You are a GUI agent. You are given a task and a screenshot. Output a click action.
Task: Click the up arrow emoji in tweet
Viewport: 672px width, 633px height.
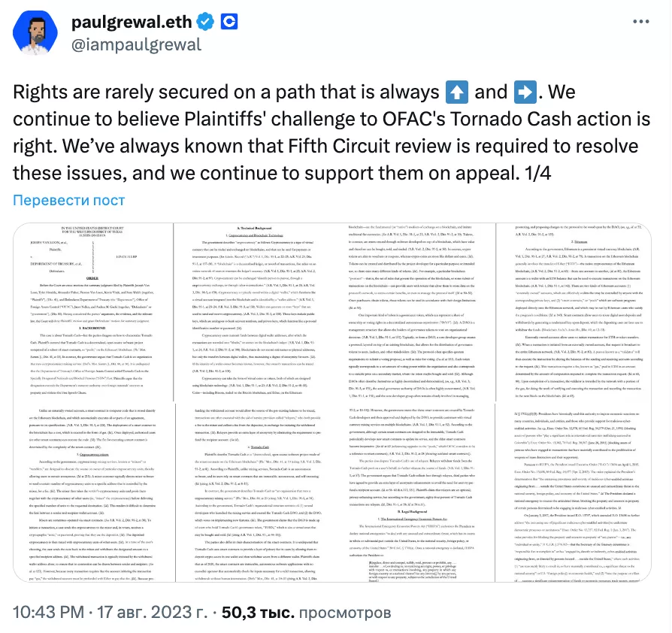coord(457,93)
